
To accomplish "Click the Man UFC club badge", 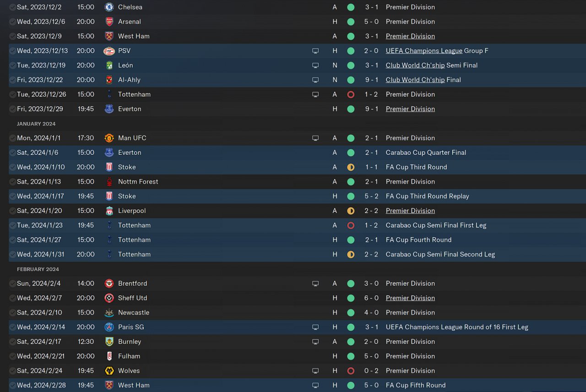I will (x=109, y=138).
